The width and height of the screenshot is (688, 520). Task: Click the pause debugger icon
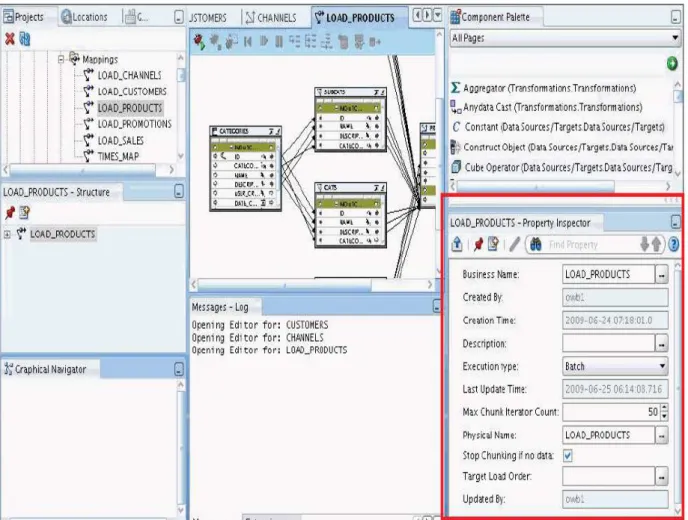point(279,42)
